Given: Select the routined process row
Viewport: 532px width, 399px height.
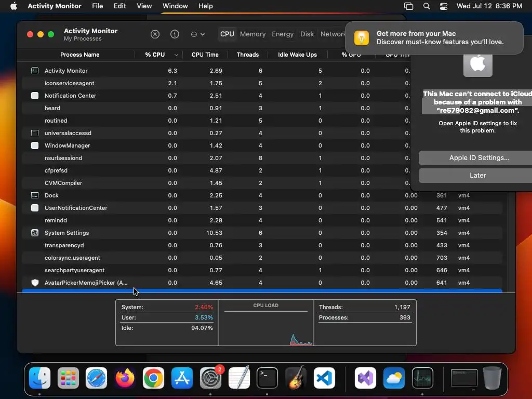Looking at the screenshot, I should click(216, 121).
